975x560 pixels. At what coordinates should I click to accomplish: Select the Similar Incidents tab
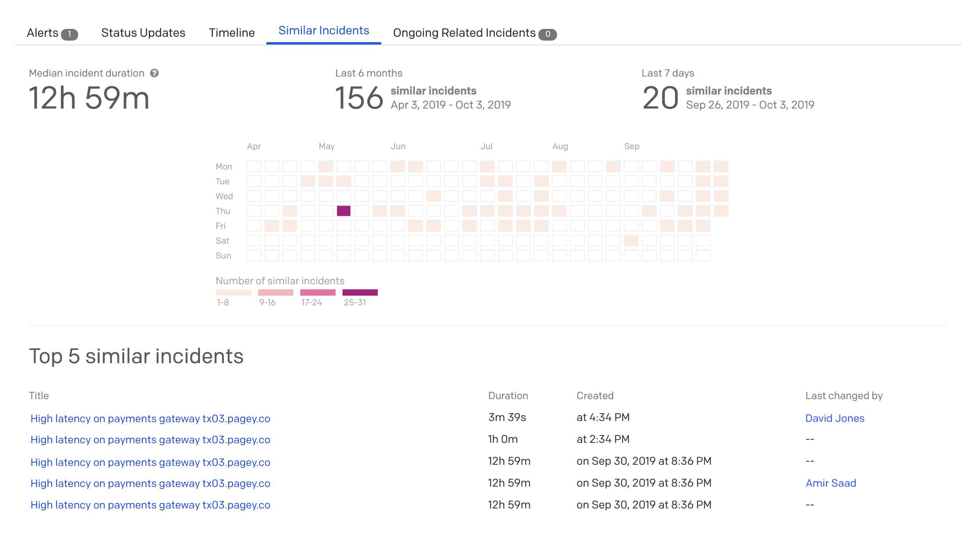[x=323, y=30]
